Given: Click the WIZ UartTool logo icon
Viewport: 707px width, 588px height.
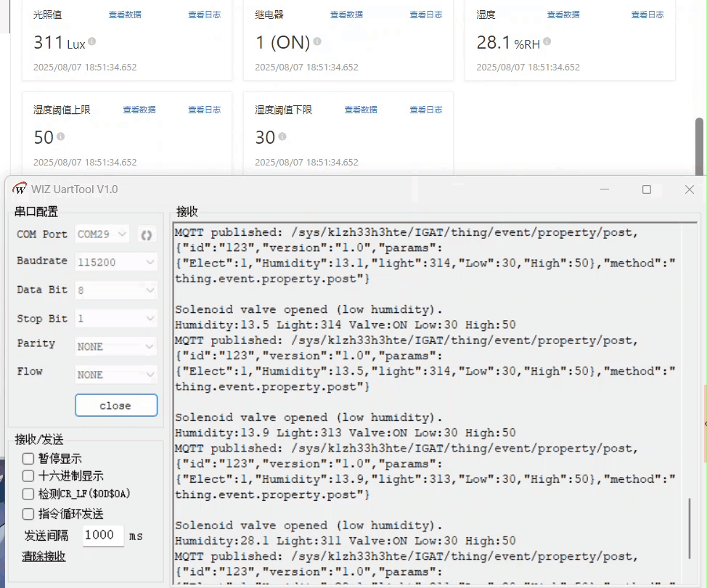Looking at the screenshot, I should 20,189.
